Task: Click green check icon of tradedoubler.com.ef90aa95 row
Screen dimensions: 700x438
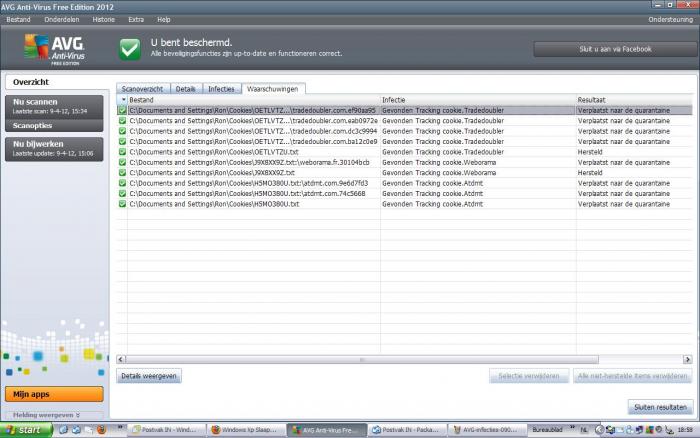Action: click(x=122, y=110)
